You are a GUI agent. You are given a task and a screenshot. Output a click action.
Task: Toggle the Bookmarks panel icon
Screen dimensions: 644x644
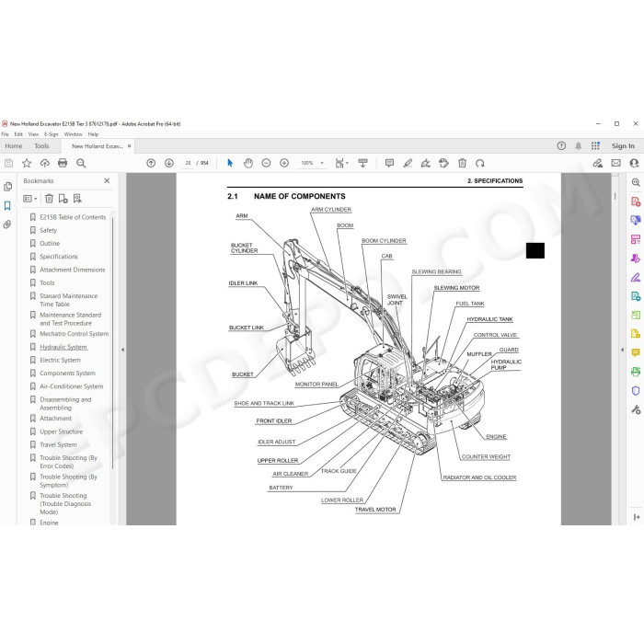(7, 206)
